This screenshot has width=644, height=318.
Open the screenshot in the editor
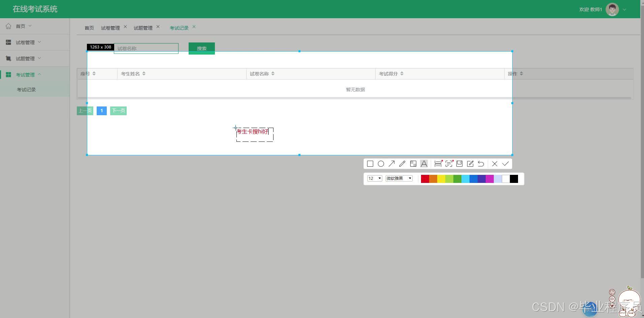pyautogui.click(x=470, y=164)
